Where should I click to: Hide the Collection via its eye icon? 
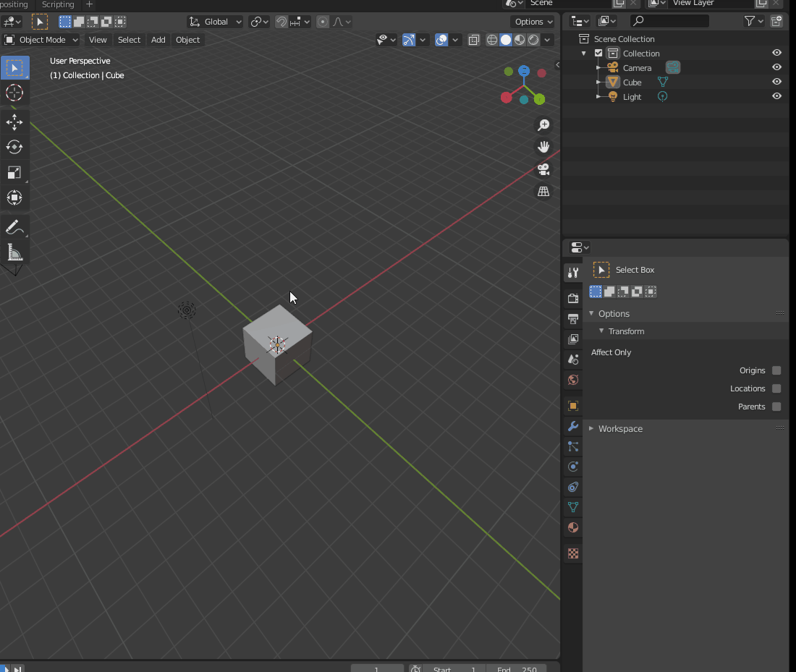[776, 53]
